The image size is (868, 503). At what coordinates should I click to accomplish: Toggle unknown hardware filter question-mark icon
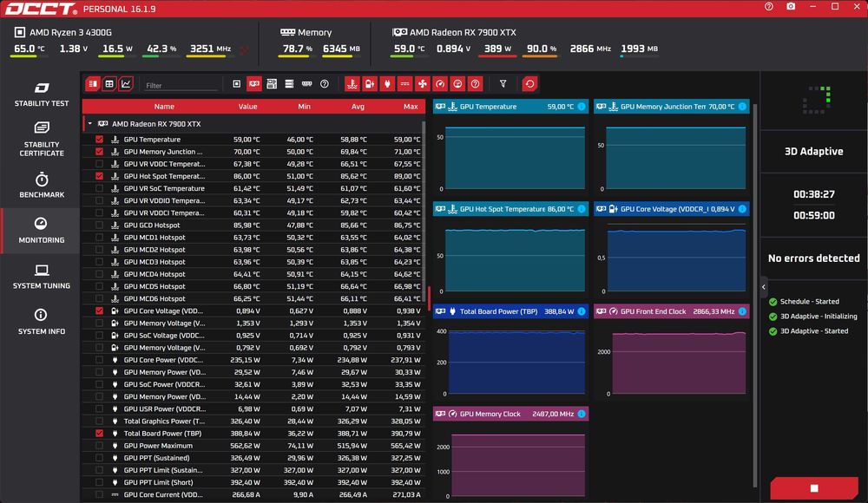point(325,84)
